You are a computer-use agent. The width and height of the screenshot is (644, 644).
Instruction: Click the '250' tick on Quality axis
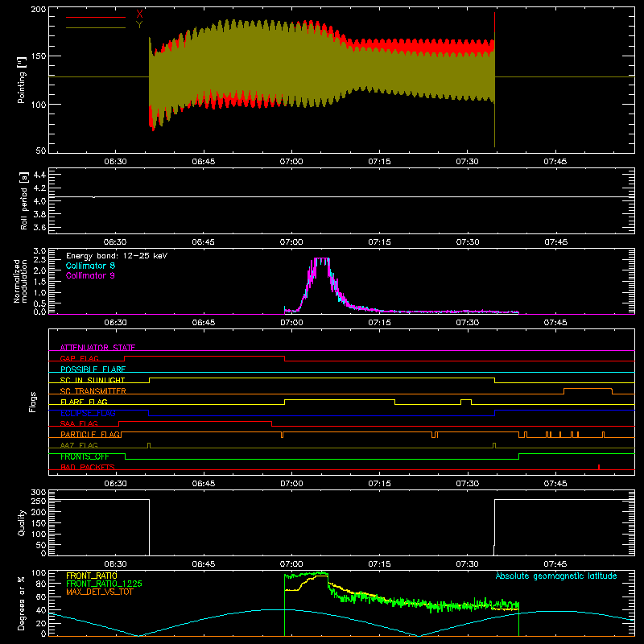tap(39, 501)
